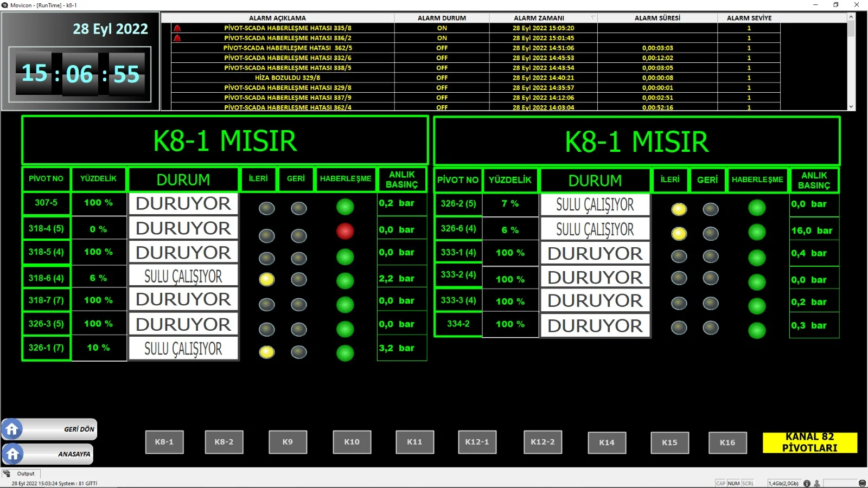The image size is (868, 488).
Task: Switch to the K9 page
Action: (x=288, y=442)
